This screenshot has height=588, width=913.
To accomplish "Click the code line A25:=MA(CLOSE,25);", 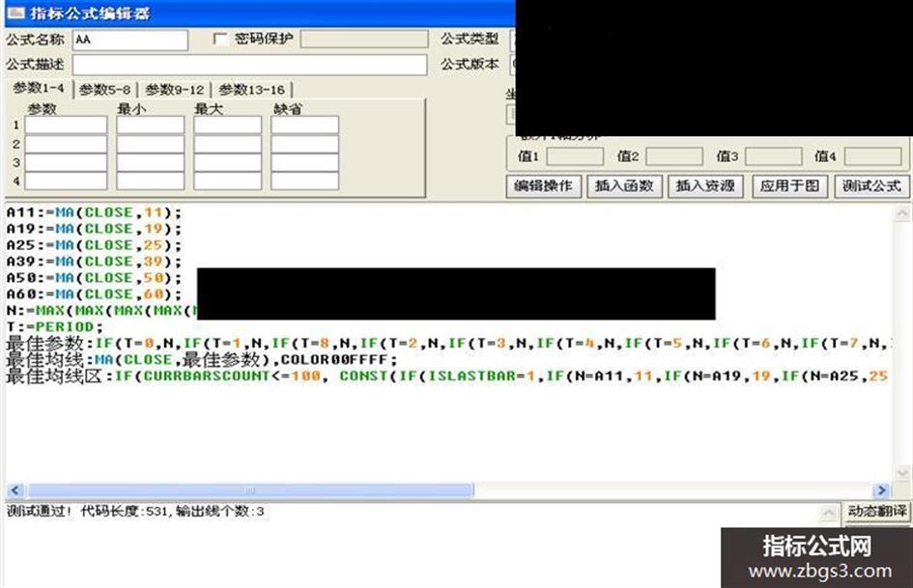I will coord(94,245).
